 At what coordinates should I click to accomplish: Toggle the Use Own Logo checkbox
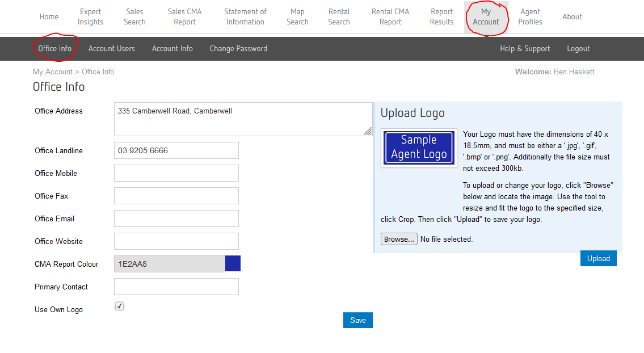pos(119,306)
